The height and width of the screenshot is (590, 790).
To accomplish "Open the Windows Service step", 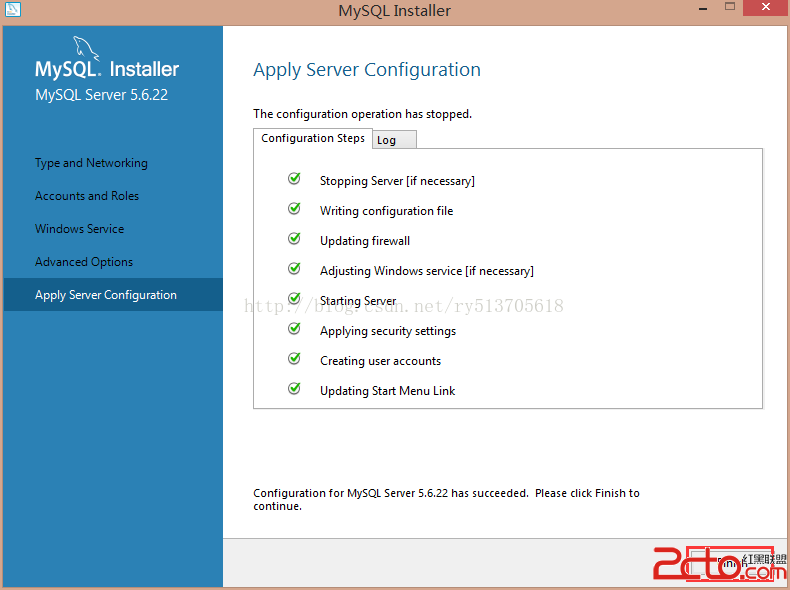I will pyautogui.click(x=80, y=229).
